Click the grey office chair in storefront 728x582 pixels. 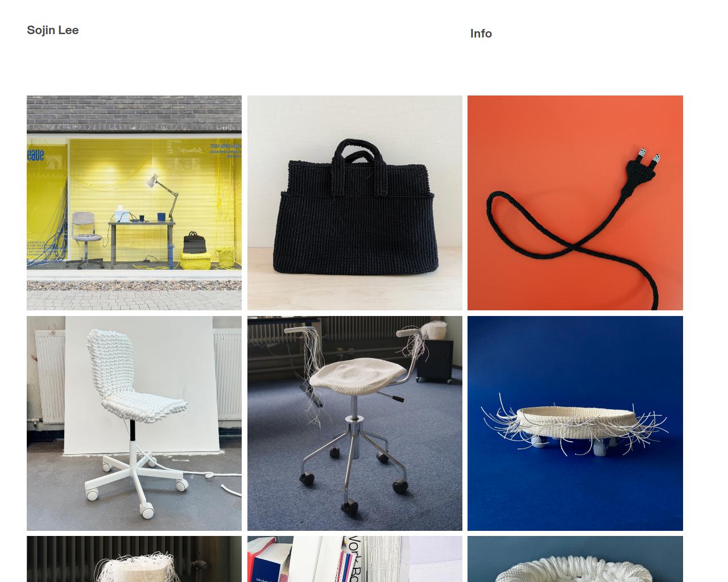(86, 239)
